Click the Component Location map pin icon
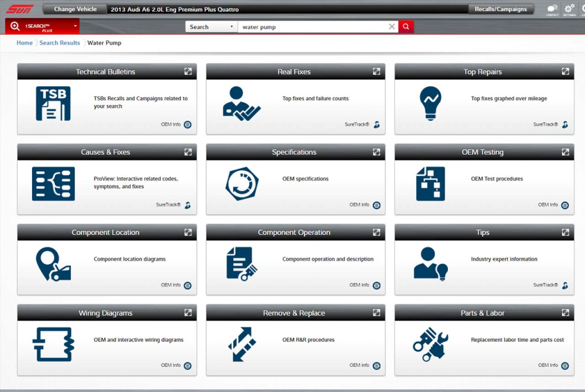Image resolution: width=585 pixels, height=392 pixels. 53,264
